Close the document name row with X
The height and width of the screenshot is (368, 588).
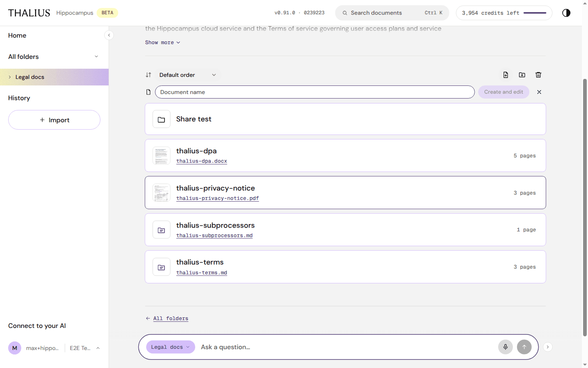click(x=539, y=92)
